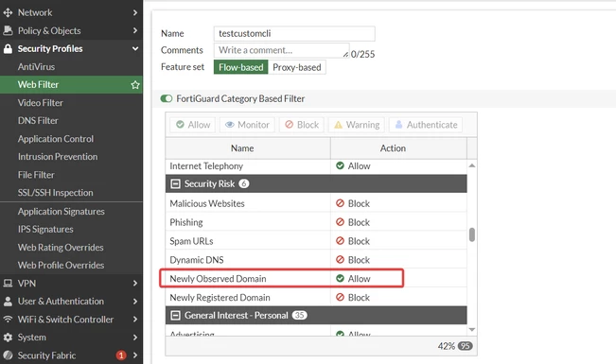Select Proxy-based feature set
Image resolution: width=616 pixels, height=364 pixels.
(x=296, y=67)
